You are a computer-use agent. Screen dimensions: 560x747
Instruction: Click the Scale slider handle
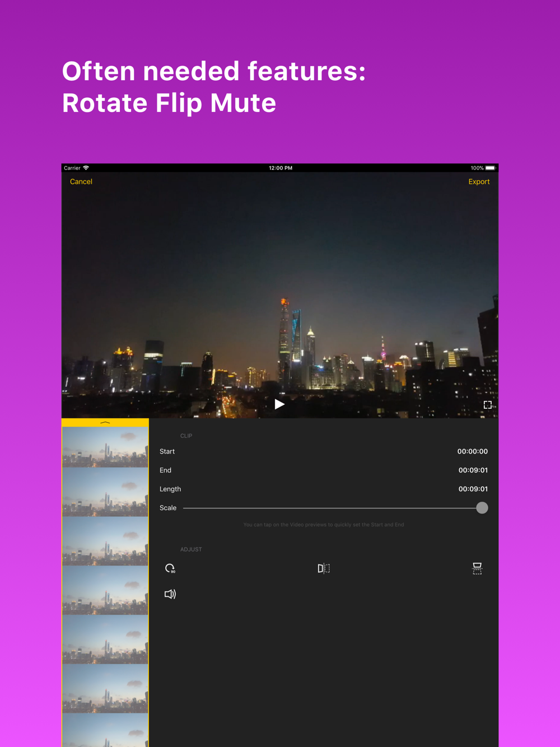point(482,508)
